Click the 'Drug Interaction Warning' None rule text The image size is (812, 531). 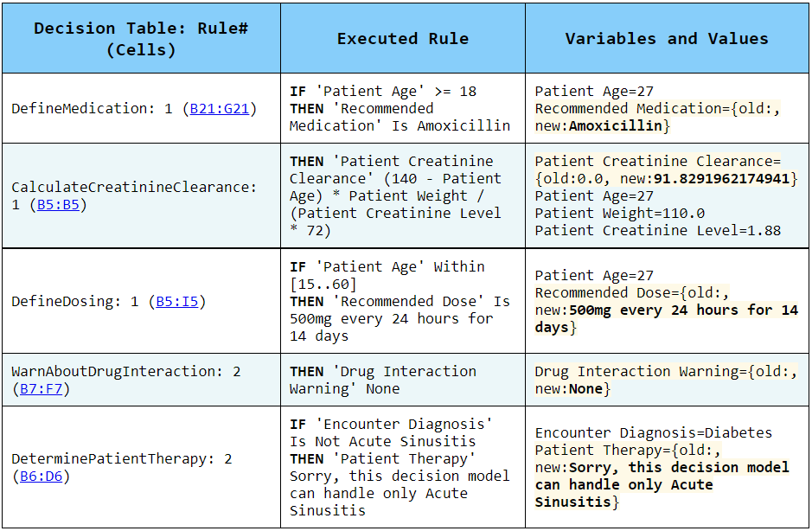point(382,381)
